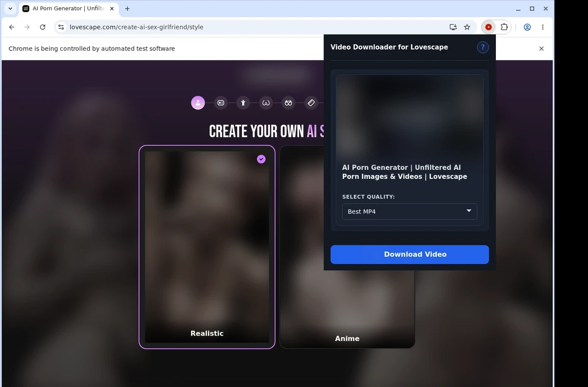
Task: Select the omega-shaped step icon
Action: (266, 103)
